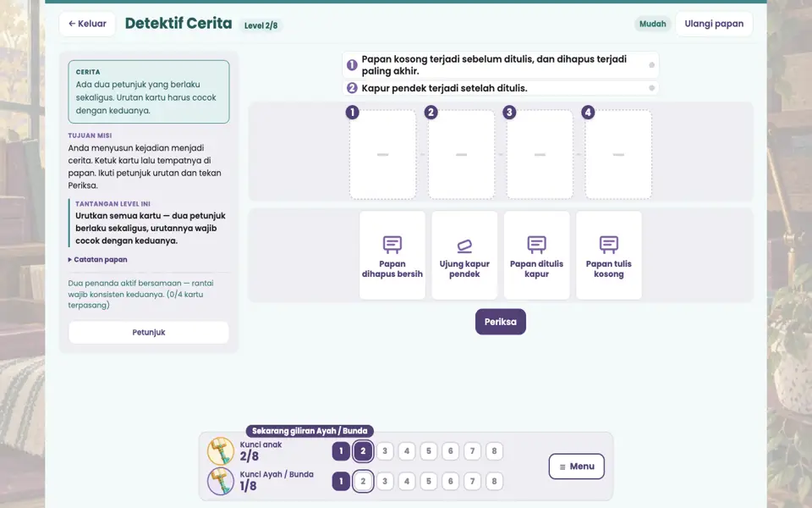Image resolution: width=812 pixels, height=508 pixels.
Task: Select clue text about Papan kosong
Action: pyautogui.click(x=494, y=65)
